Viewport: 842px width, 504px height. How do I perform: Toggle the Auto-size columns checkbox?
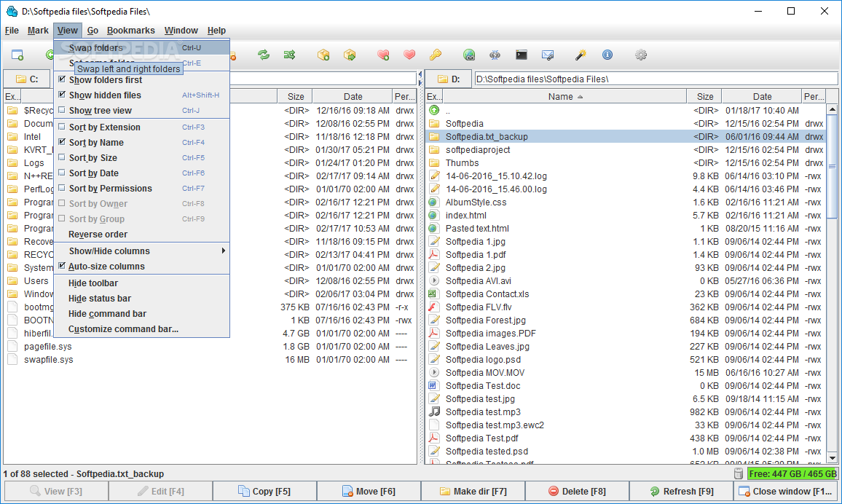pos(62,267)
